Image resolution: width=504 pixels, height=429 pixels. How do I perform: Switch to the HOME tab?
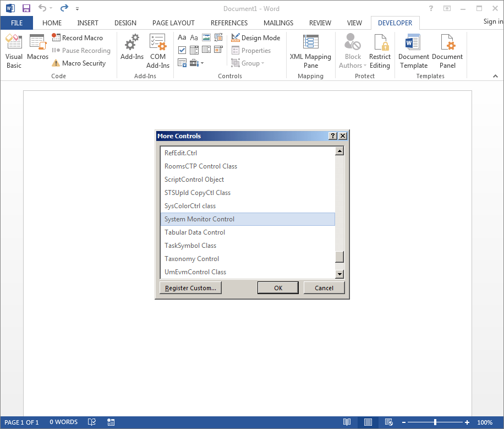click(x=52, y=23)
